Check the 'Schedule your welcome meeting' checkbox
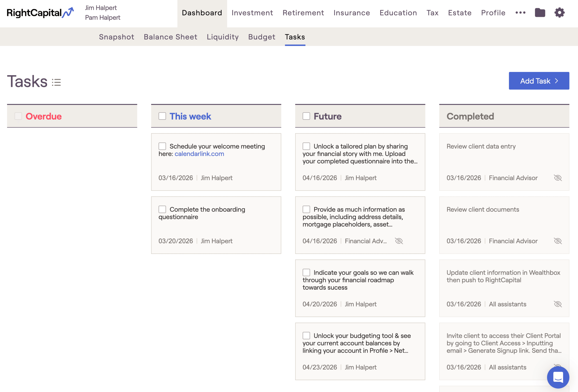Image resolution: width=578 pixels, height=392 pixels. (162, 146)
